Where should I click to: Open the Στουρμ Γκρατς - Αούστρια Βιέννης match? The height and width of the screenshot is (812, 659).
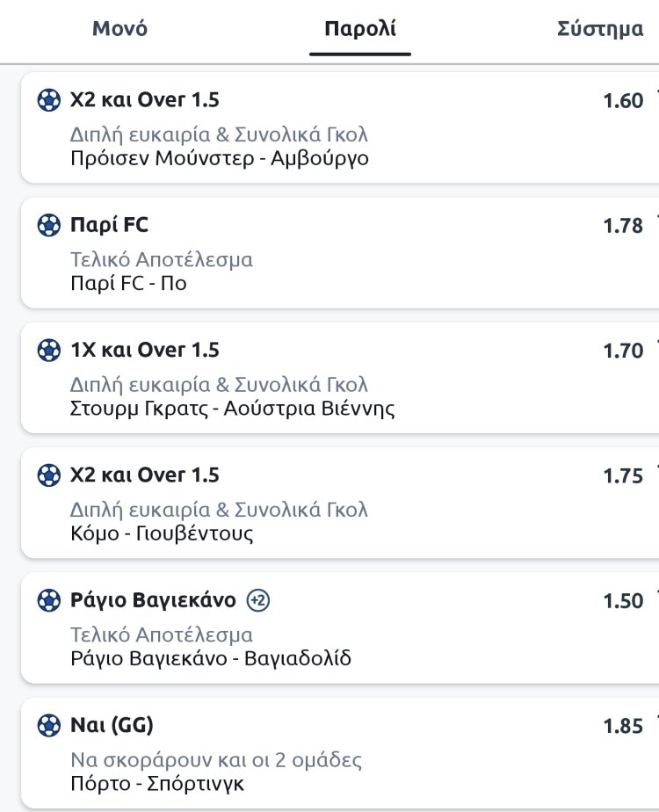click(232, 409)
